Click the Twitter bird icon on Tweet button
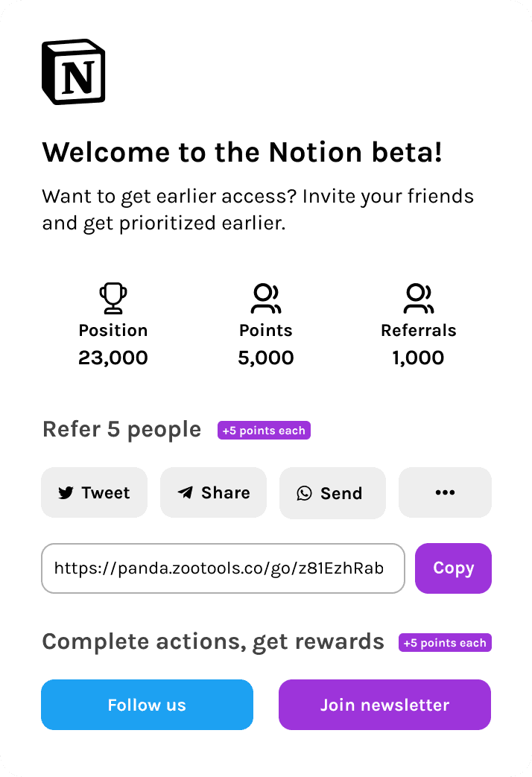This screenshot has width=532, height=777. tap(67, 492)
